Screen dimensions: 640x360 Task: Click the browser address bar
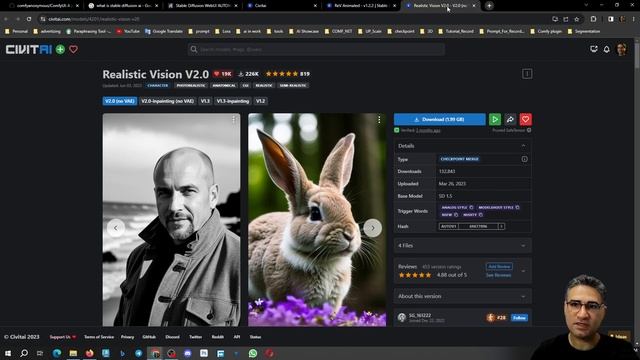(x=294, y=19)
